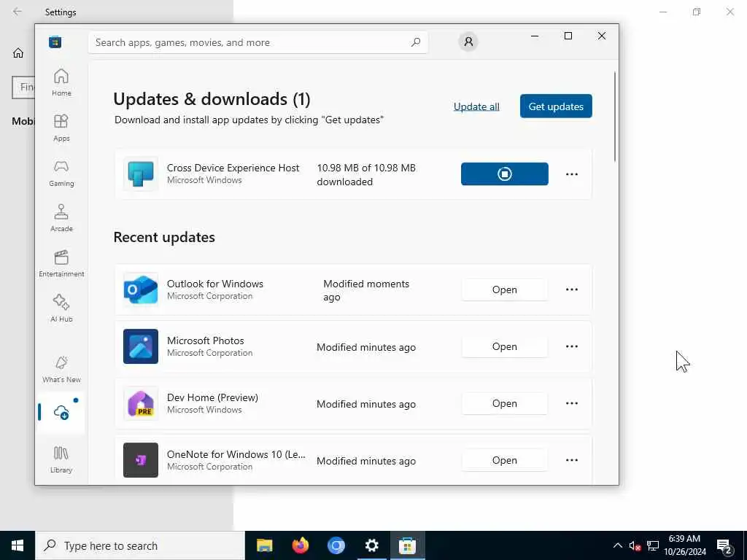Open more options for Microsoft Photos
This screenshot has width=747, height=560.
click(572, 346)
